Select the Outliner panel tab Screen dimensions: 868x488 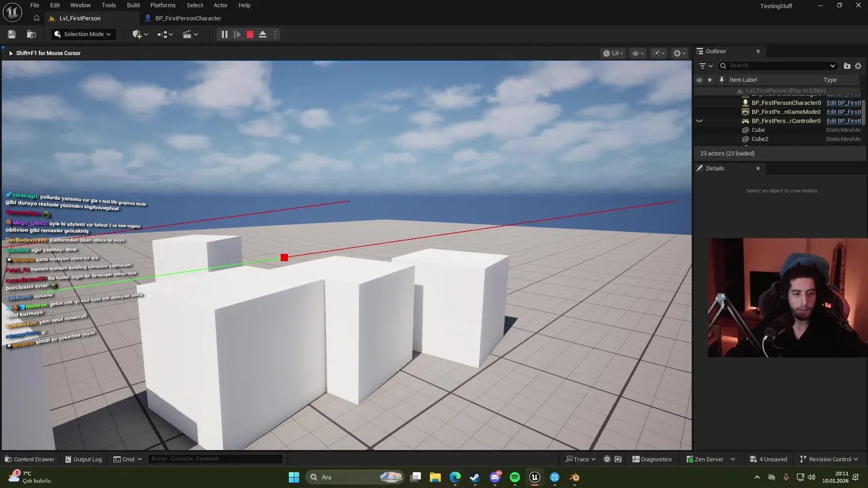click(x=716, y=52)
